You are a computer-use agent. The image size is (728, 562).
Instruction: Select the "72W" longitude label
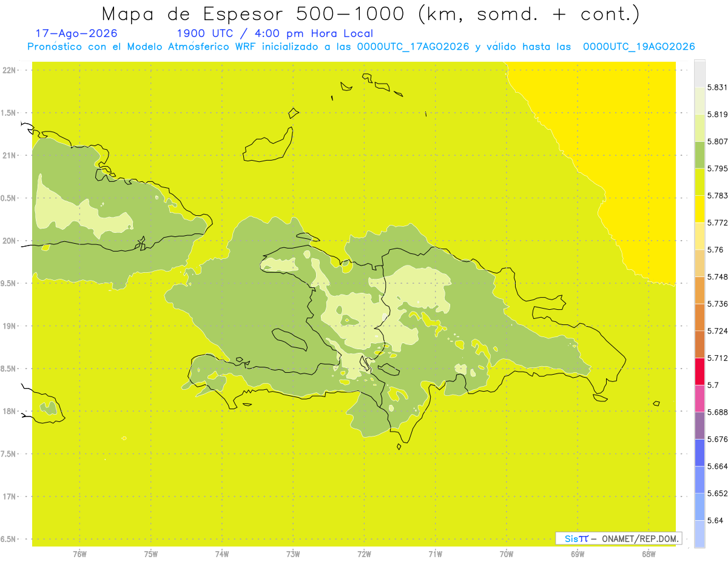click(364, 554)
